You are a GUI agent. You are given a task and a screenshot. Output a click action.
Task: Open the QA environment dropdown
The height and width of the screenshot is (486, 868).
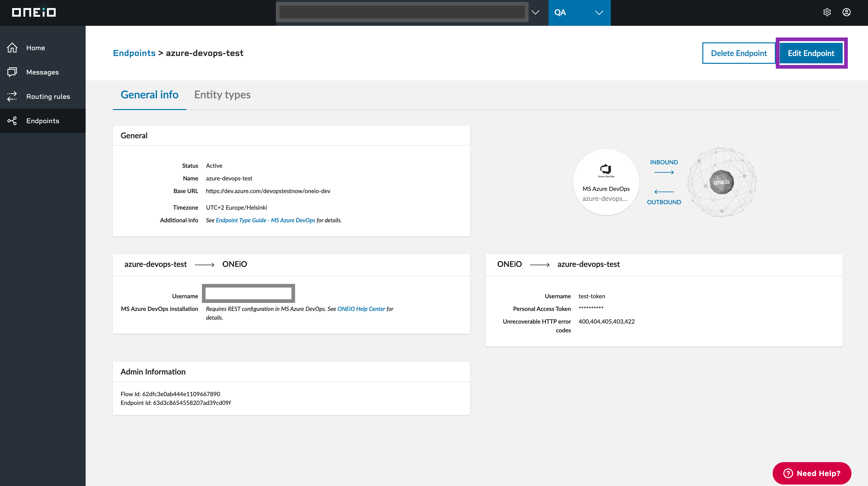[579, 12]
